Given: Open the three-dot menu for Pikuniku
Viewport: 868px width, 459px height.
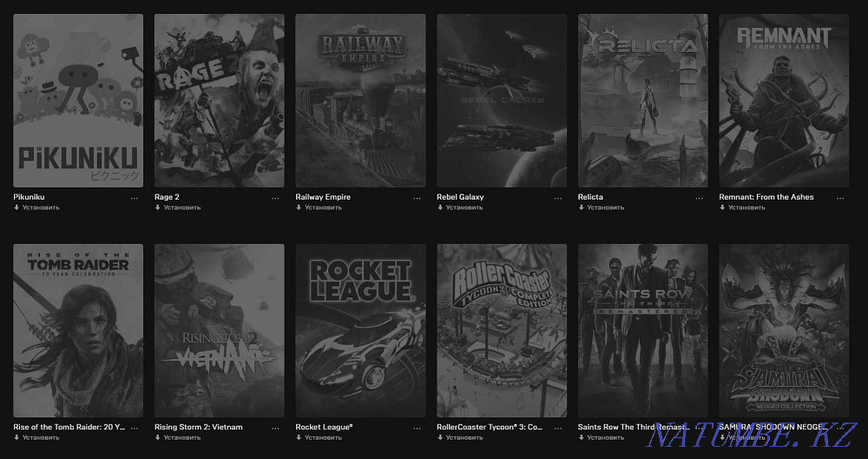Looking at the screenshot, I should click(135, 198).
